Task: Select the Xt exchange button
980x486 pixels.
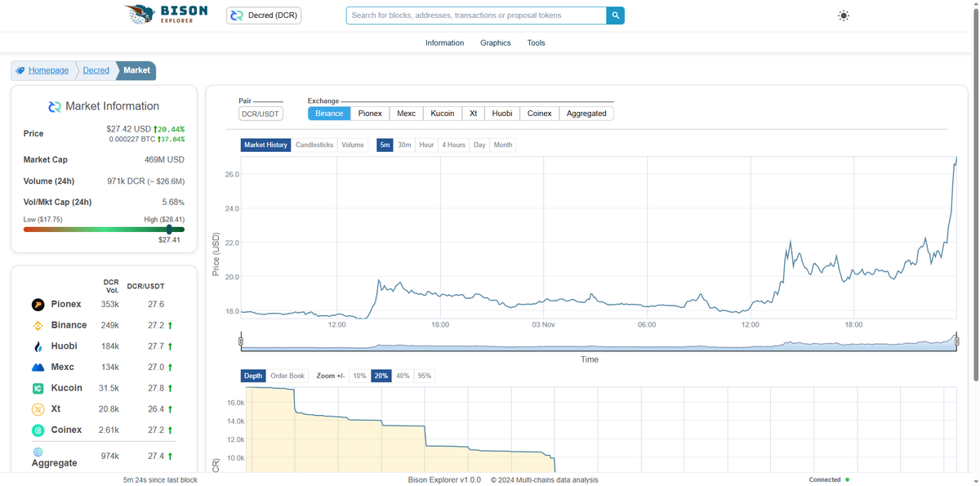Action: pos(473,114)
